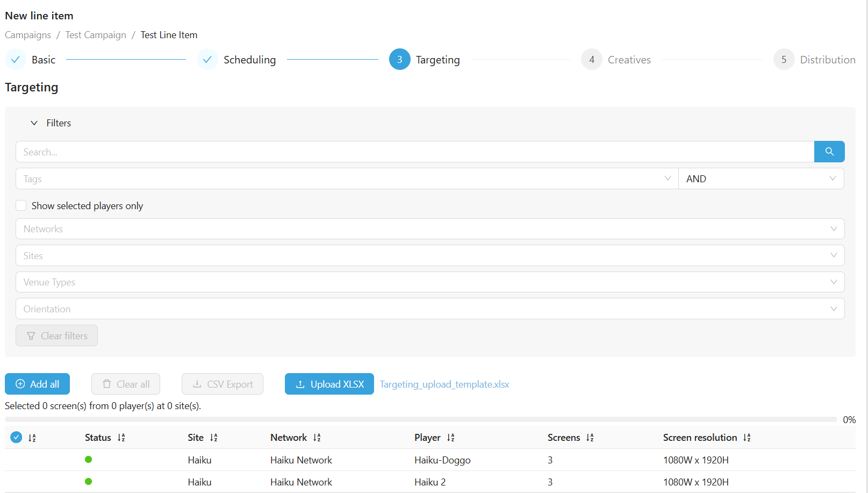Sort by Screen resolution sort icon
Image resolution: width=868 pixels, height=493 pixels.
click(x=747, y=438)
